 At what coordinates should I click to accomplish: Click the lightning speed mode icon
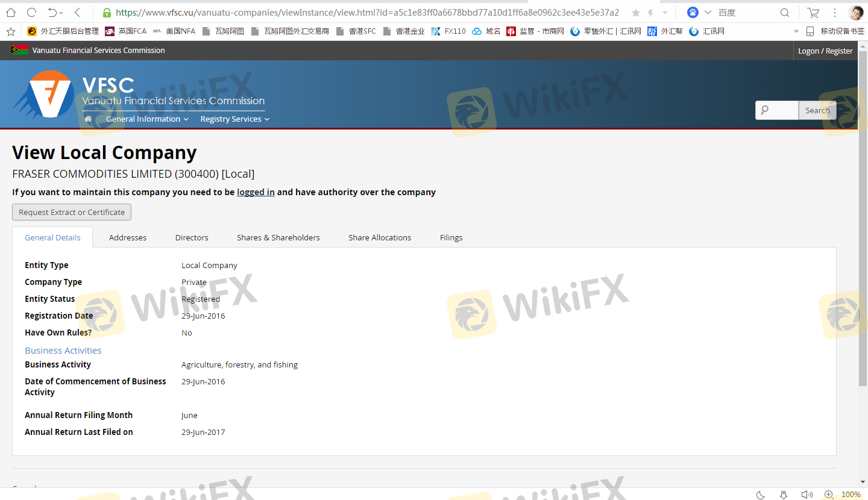click(650, 13)
